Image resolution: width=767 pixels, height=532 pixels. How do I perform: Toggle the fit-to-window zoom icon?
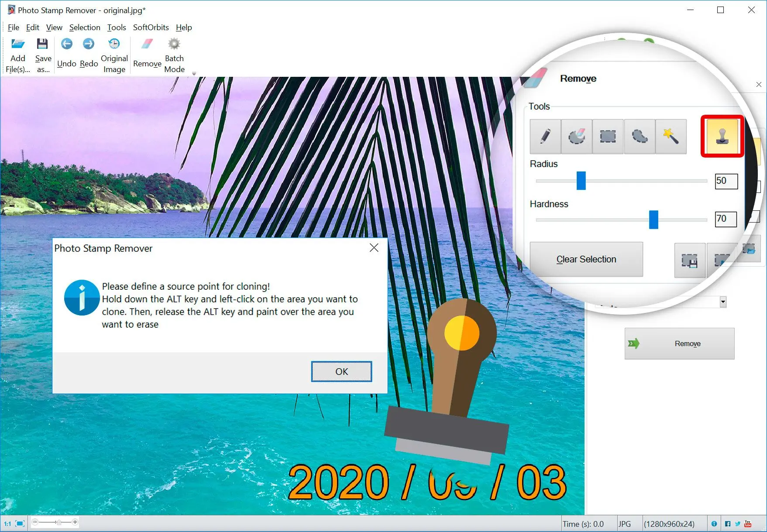[x=20, y=523]
